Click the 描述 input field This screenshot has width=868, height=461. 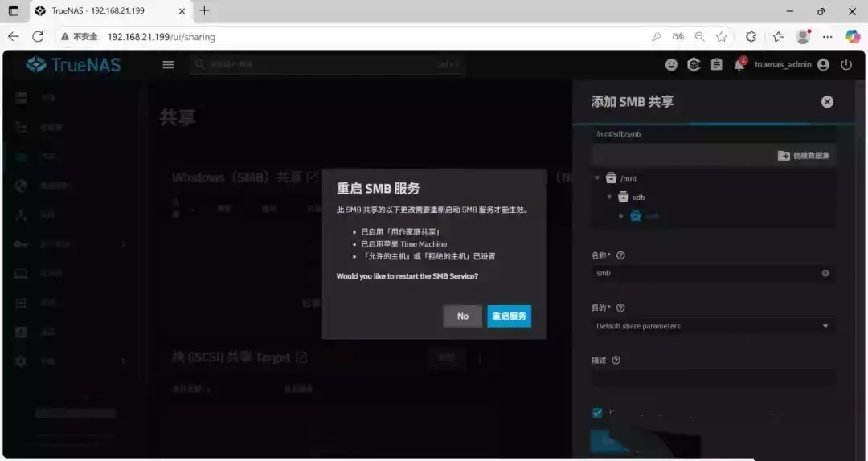tap(713, 378)
